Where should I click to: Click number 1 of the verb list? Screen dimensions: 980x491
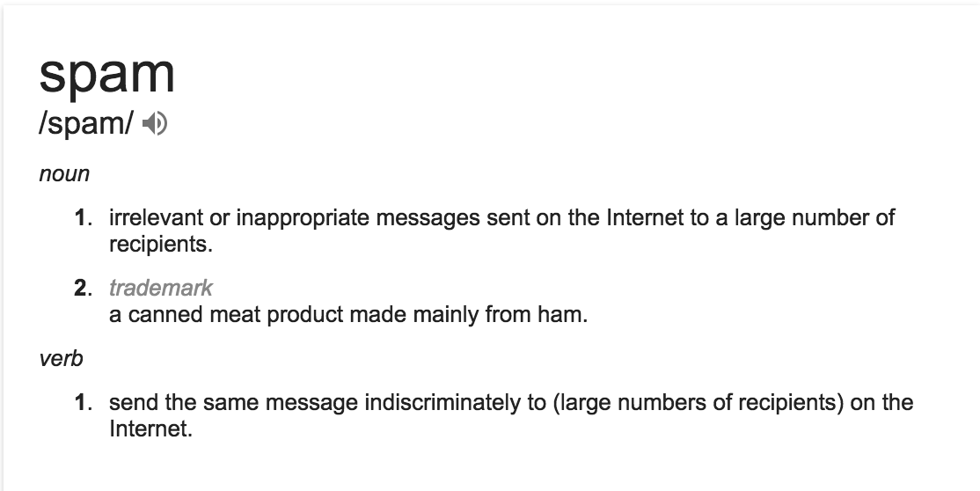click(83, 402)
